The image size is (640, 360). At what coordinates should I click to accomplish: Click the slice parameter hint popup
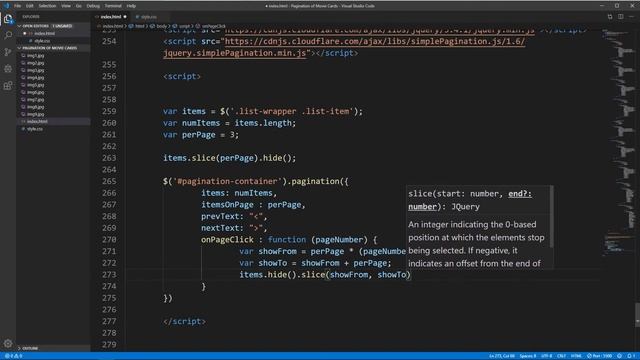[480, 227]
